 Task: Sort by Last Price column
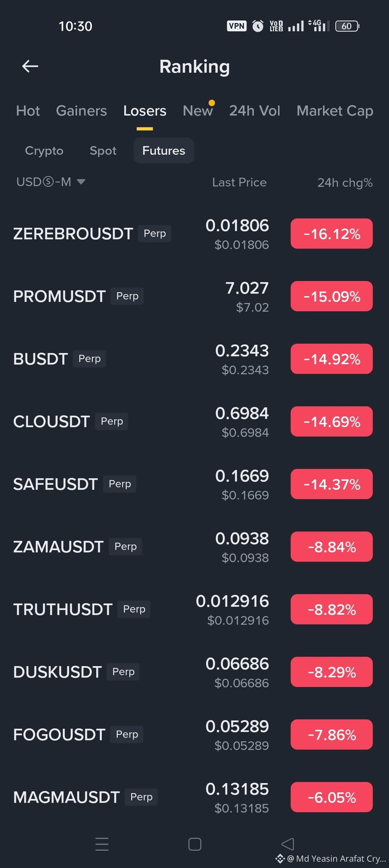(240, 182)
